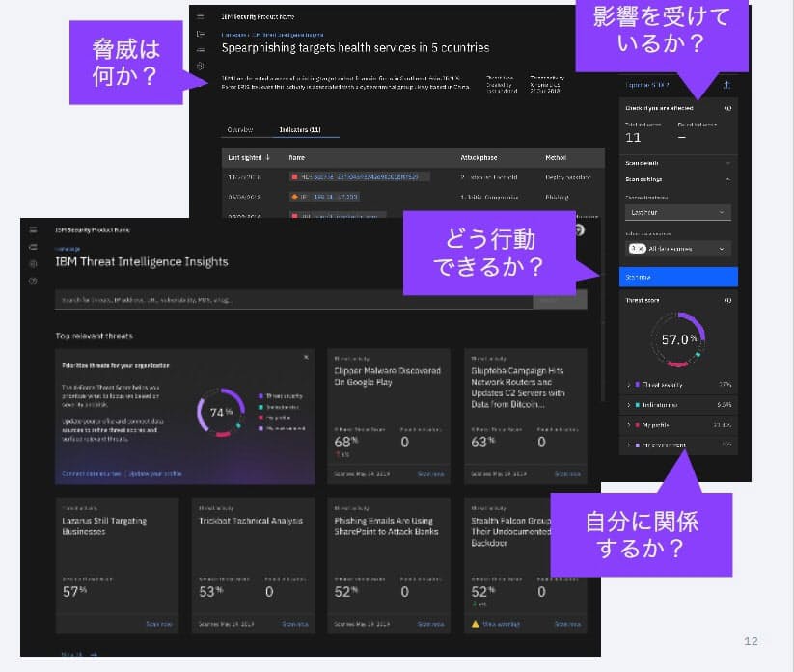Switch to the Overview tab
The image size is (794, 672).
[x=239, y=129]
